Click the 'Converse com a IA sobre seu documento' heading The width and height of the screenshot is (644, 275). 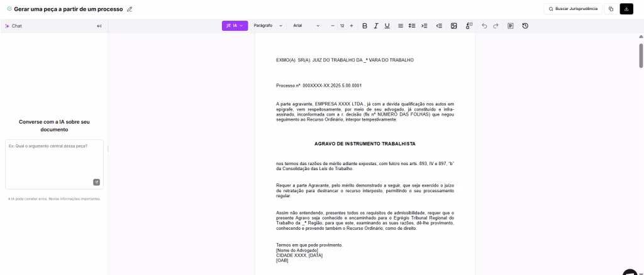[54, 126]
